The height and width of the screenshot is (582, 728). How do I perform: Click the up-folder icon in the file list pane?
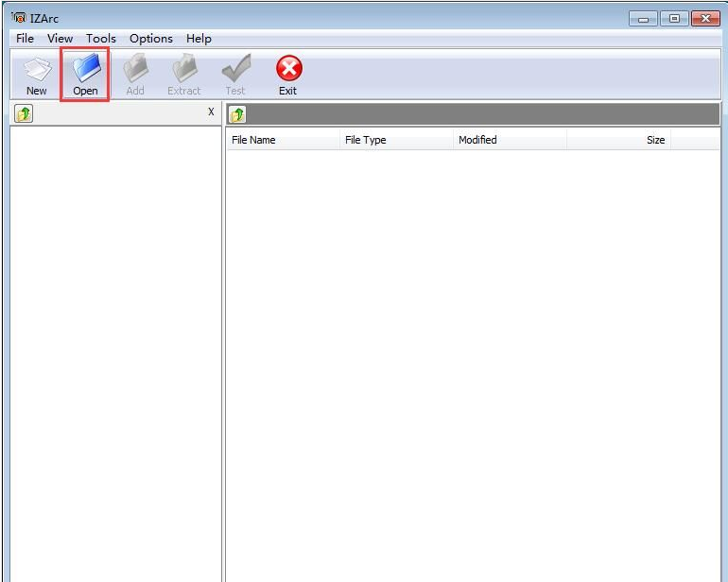pos(237,114)
